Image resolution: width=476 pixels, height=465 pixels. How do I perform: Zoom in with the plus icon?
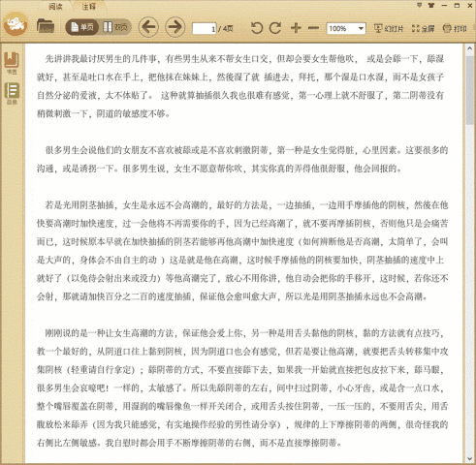point(296,28)
